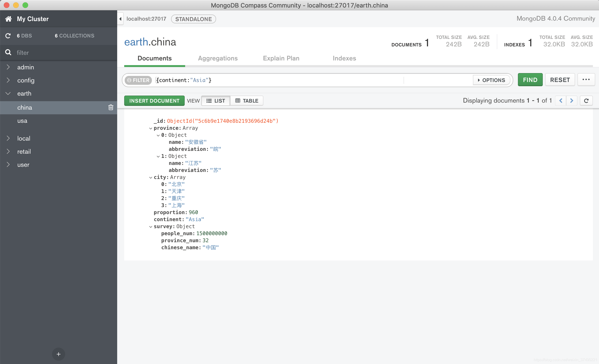Collapse the city array field
The height and width of the screenshot is (364, 599).
(151, 178)
